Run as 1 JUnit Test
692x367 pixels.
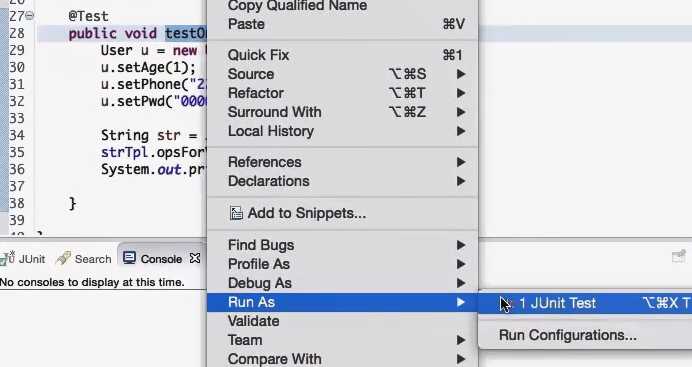point(585,303)
